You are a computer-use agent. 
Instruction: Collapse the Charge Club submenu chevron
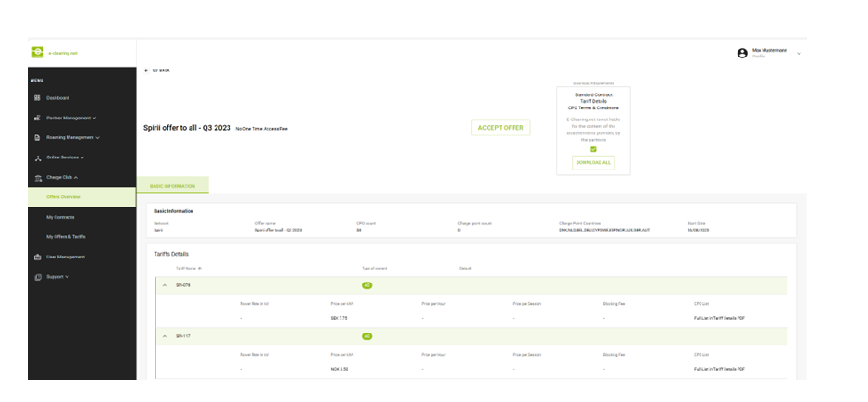tap(75, 178)
